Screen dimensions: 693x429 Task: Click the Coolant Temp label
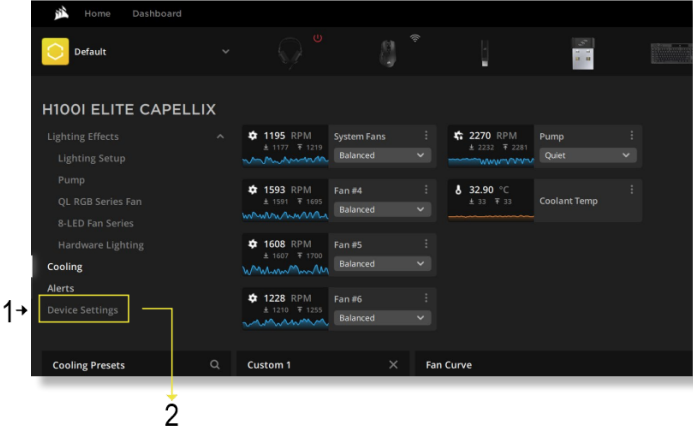tap(568, 201)
